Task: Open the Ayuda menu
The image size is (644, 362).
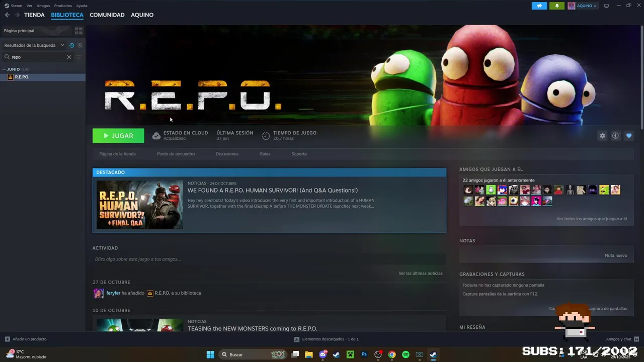Action: [x=82, y=6]
